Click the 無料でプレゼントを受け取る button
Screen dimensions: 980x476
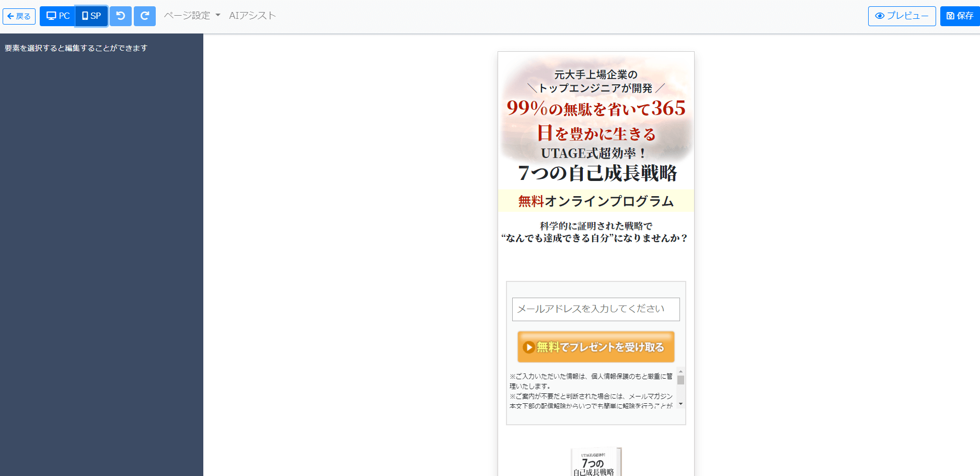click(x=596, y=347)
